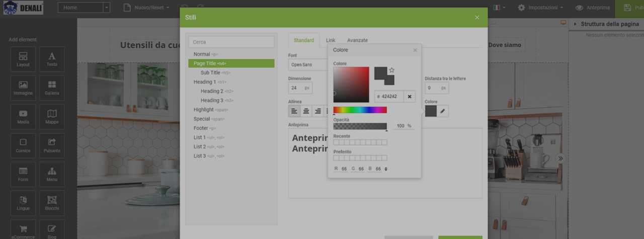Add a Layout element
Screen dimensions: 644x239
(23, 59)
